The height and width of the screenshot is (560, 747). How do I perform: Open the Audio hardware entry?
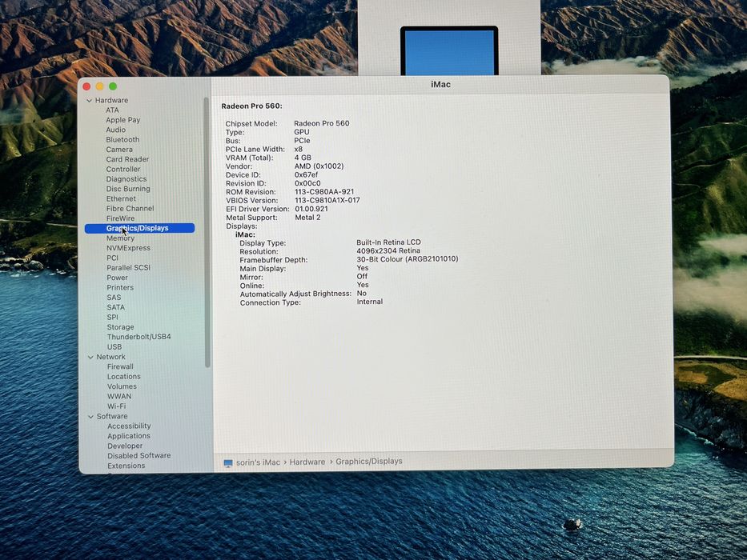(116, 130)
